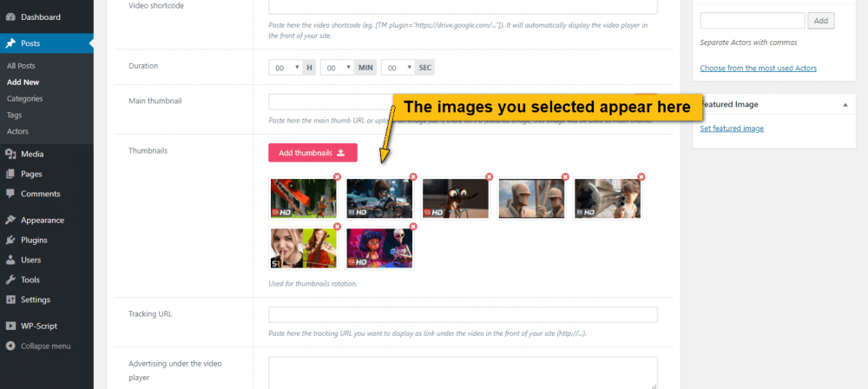This screenshot has height=389, width=868.
Task: Select Add New in Posts submenu
Action: pos(23,82)
